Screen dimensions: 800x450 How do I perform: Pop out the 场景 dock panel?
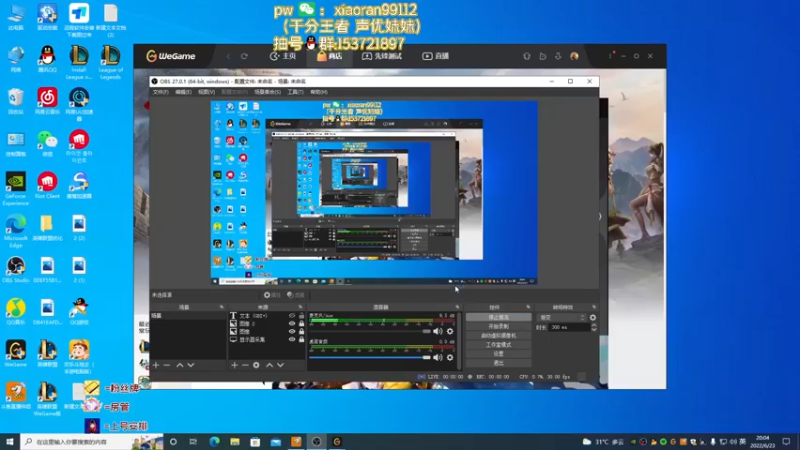[x=221, y=307]
